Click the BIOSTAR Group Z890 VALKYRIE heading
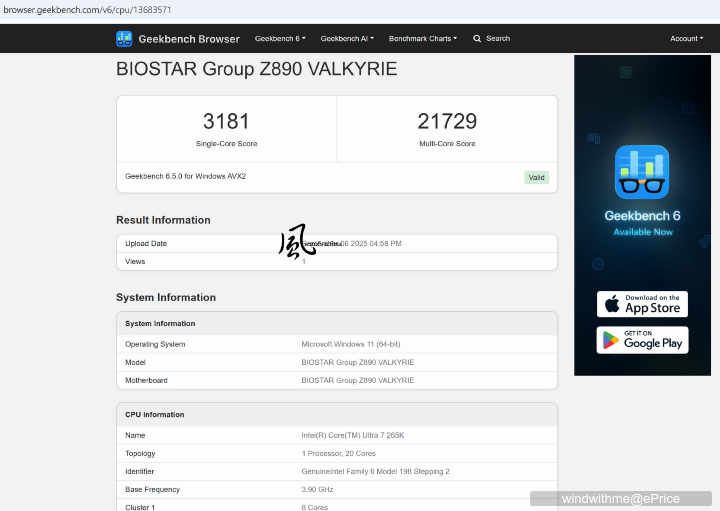This screenshot has height=511, width=720. point(257,69)
